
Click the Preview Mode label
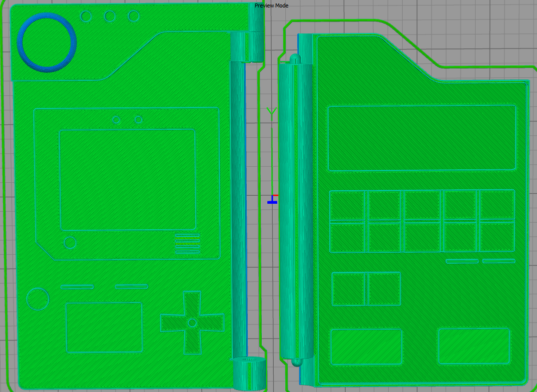(271, 5)
